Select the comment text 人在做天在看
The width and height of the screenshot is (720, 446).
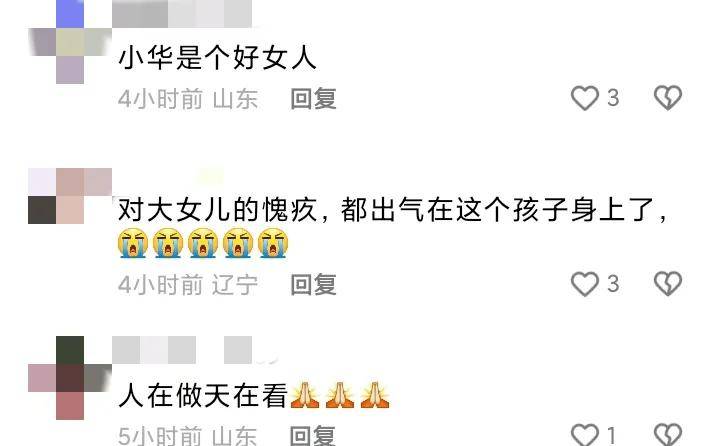(202, 395)
